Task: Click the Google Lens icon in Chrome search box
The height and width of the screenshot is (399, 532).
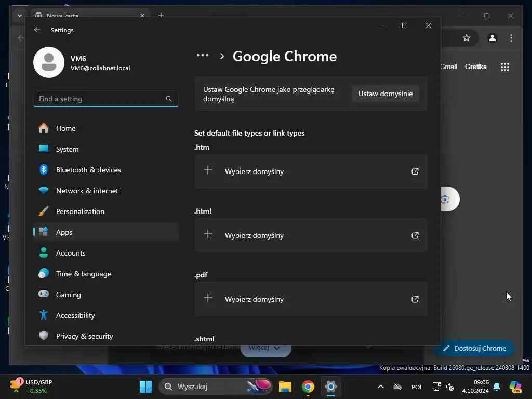Action: click(x=445, y=199)
